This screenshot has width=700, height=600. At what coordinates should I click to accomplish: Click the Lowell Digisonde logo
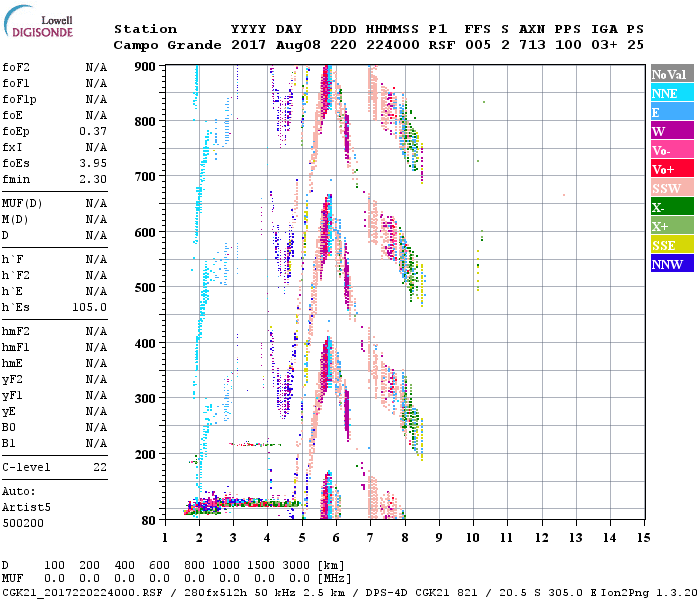38,22
